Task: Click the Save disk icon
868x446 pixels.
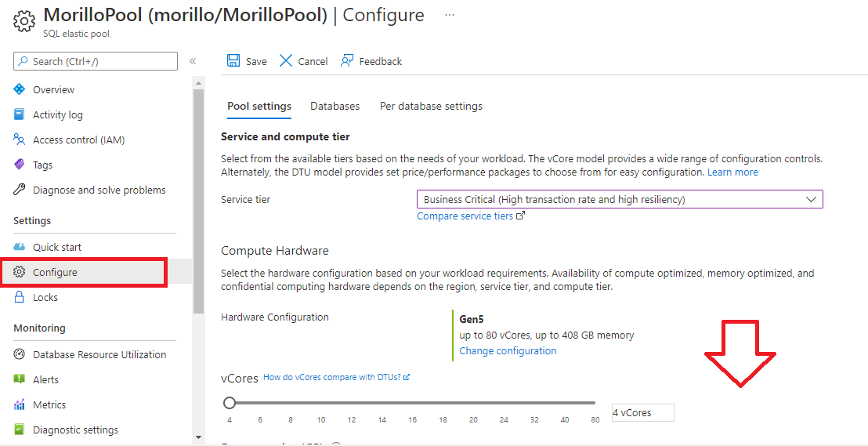Action: tap(233, 61)
